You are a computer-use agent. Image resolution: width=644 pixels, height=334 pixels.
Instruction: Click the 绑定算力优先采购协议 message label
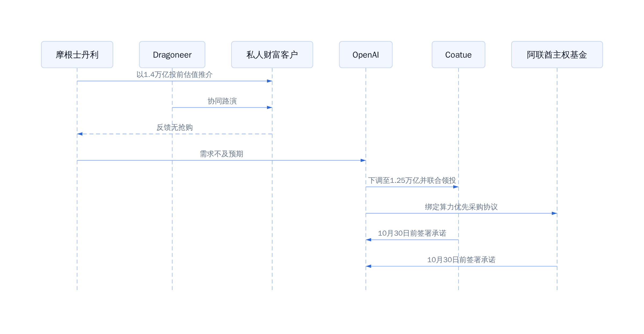pos(461,207)
